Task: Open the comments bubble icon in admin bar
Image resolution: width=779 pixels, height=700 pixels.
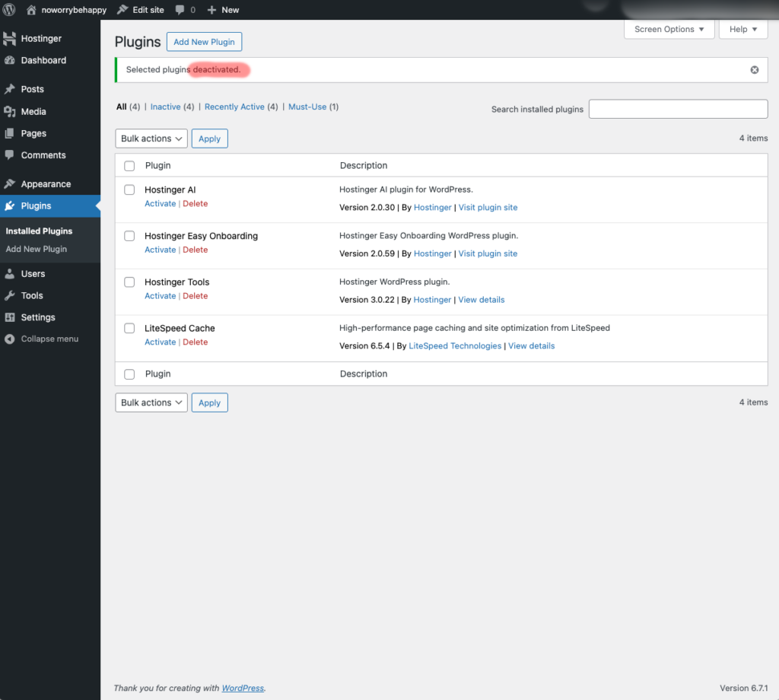Action: [x=180, y=10]
